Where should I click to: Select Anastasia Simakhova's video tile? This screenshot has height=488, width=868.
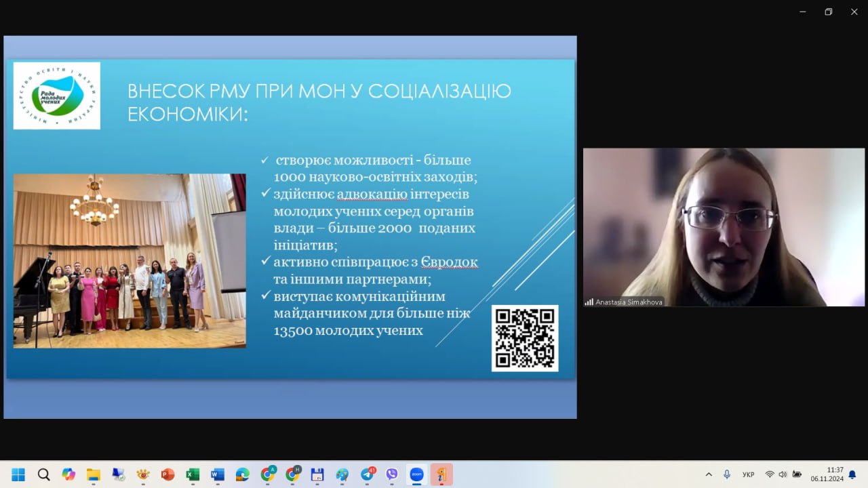tap(724, 227)
